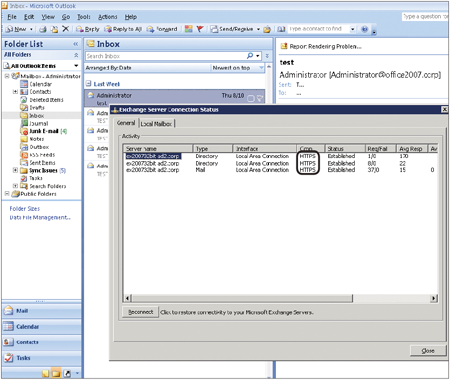Expand the Search Folders node
450x380 pixels.
click(15, 186)
